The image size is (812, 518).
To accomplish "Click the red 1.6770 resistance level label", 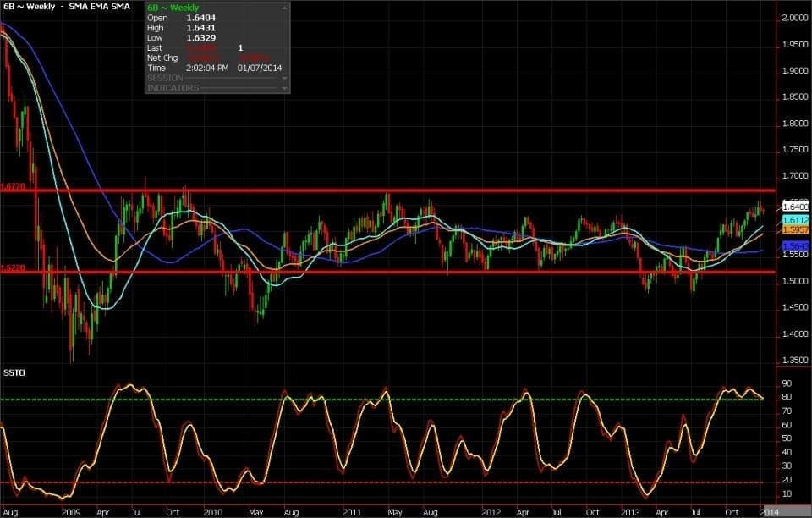I will 13,186.
